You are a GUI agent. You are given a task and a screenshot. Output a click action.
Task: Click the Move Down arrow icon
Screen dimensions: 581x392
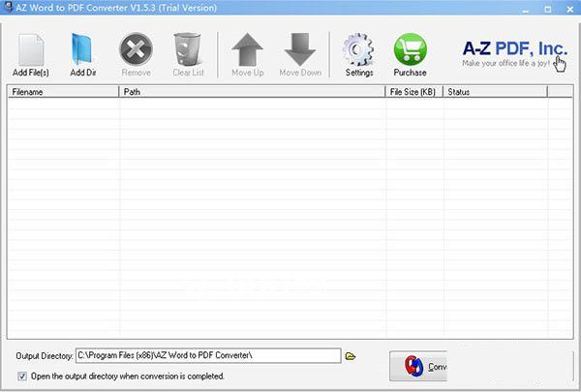tap(300, 49)
